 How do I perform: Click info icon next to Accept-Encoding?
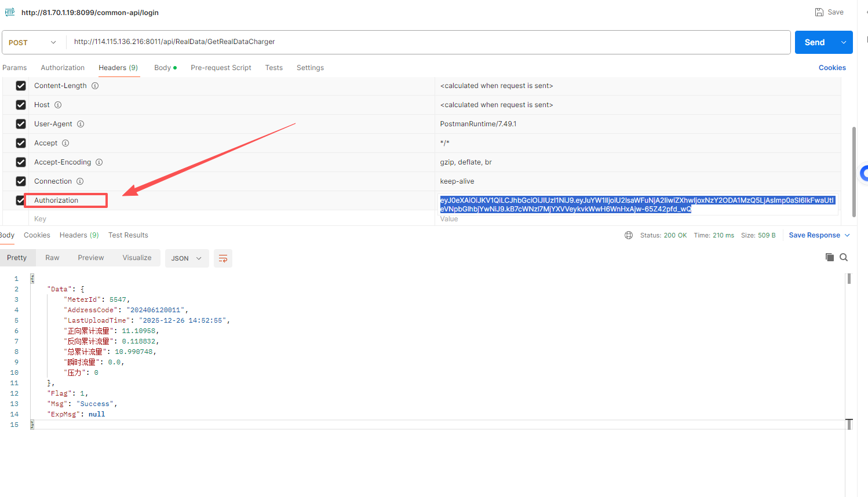point(99,162)
